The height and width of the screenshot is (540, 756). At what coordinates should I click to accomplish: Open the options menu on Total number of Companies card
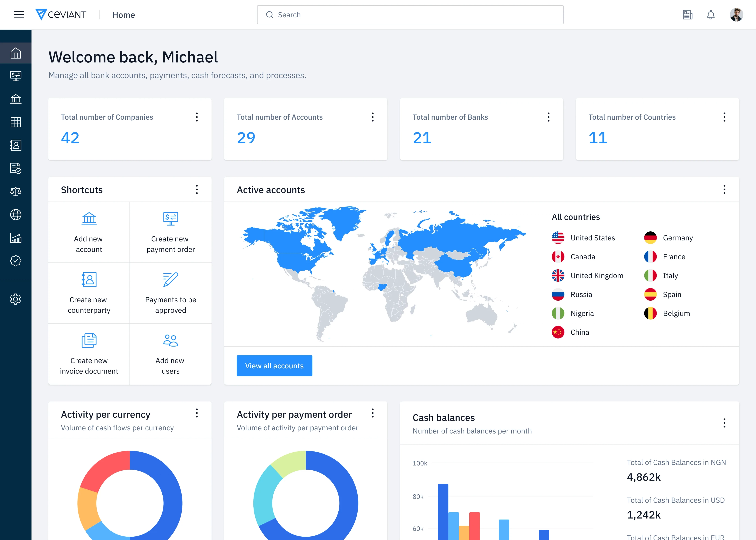[x=196, y=117]
